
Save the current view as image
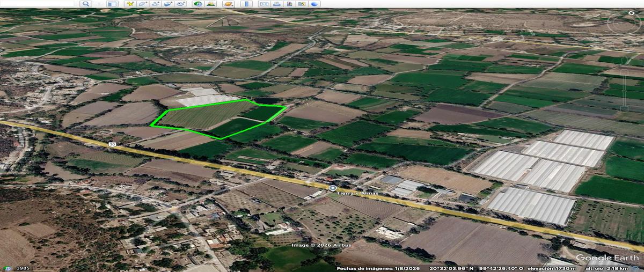pos(289,3)
